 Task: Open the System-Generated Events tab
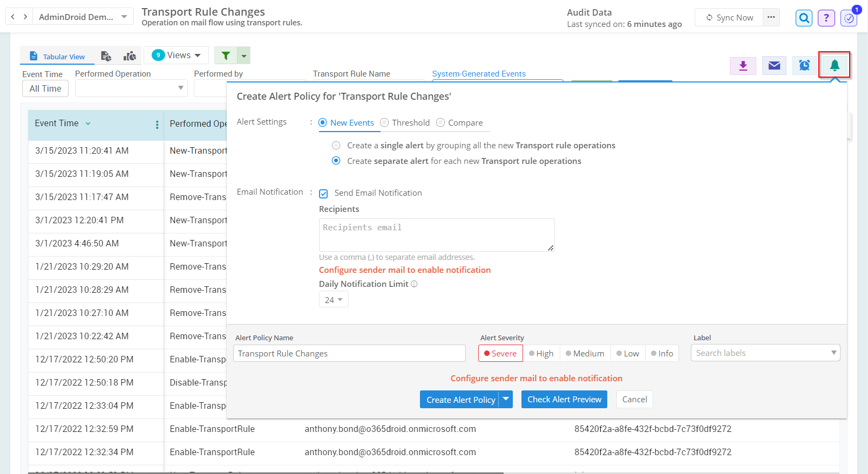pos(478,74)
